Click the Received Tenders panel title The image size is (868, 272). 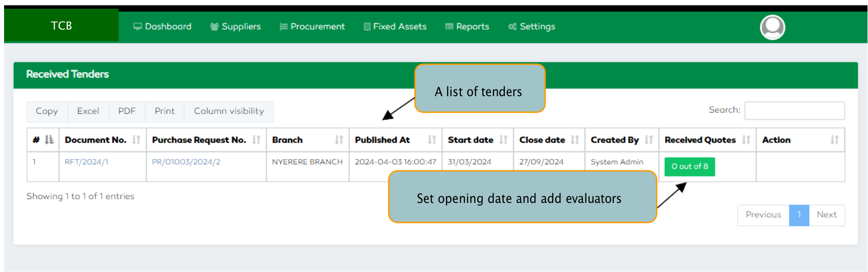tap(67, 75)
